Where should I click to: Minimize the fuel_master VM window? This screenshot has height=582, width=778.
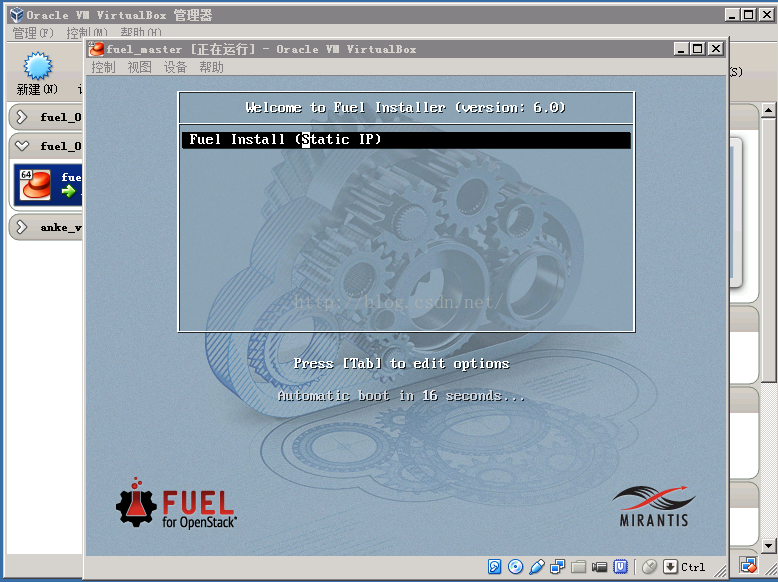click(x=681, y=49)
